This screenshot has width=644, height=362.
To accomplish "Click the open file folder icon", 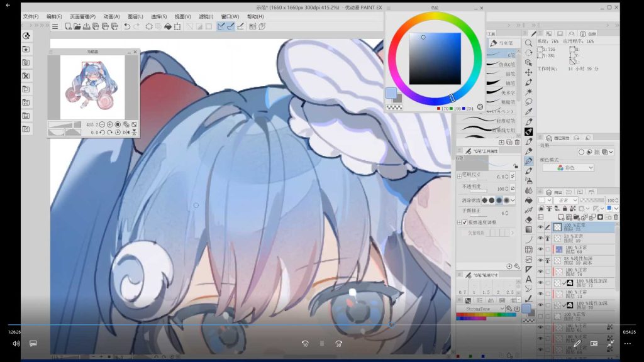I will [x=77, y=26].
